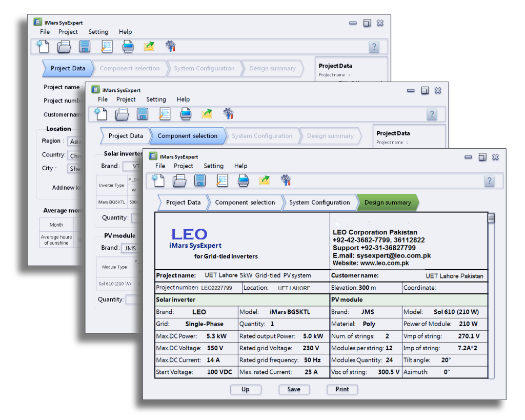Open the City dropdown in the Location group
The width and height of the screenshot is (525, 420).
pyautogui.click(x=76, y=169)
